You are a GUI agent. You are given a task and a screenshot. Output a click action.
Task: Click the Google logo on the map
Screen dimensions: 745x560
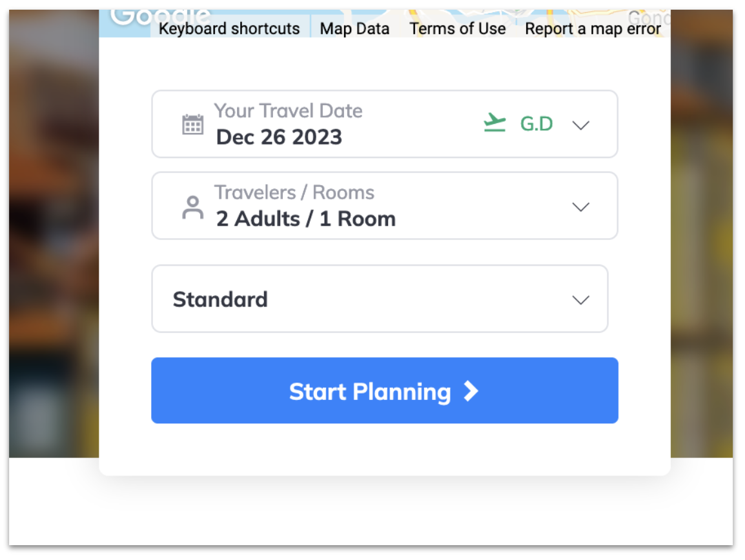click(x=161, y=17)
